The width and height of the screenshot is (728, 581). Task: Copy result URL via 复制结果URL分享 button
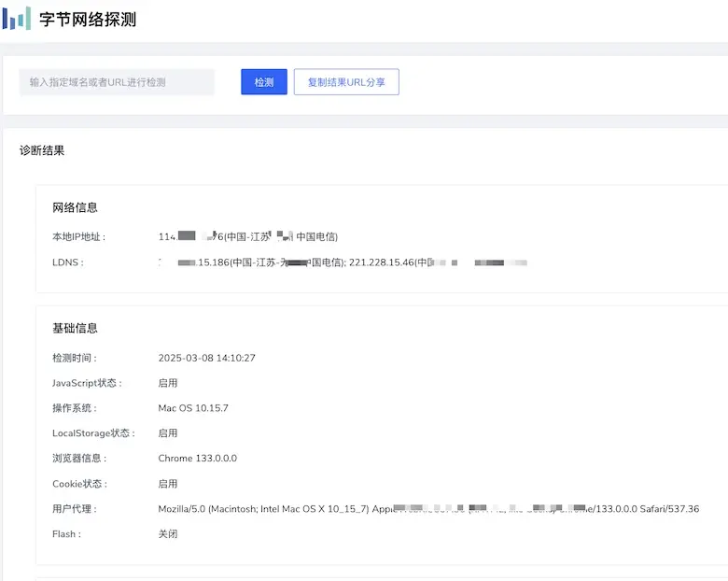(346, 82)
